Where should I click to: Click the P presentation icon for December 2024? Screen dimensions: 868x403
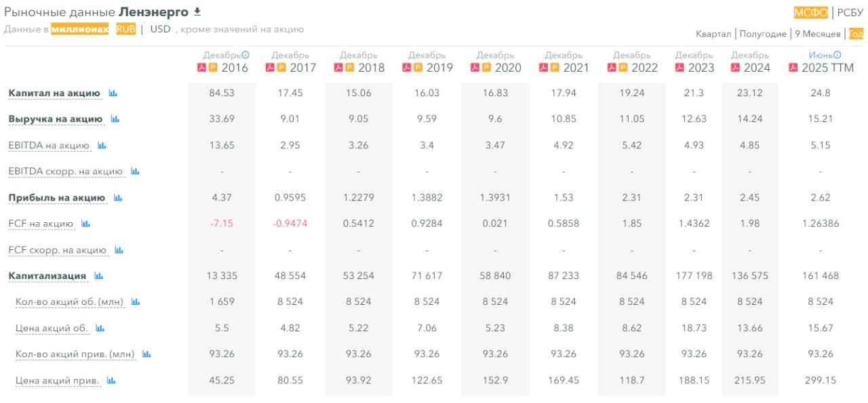[736, 68]
